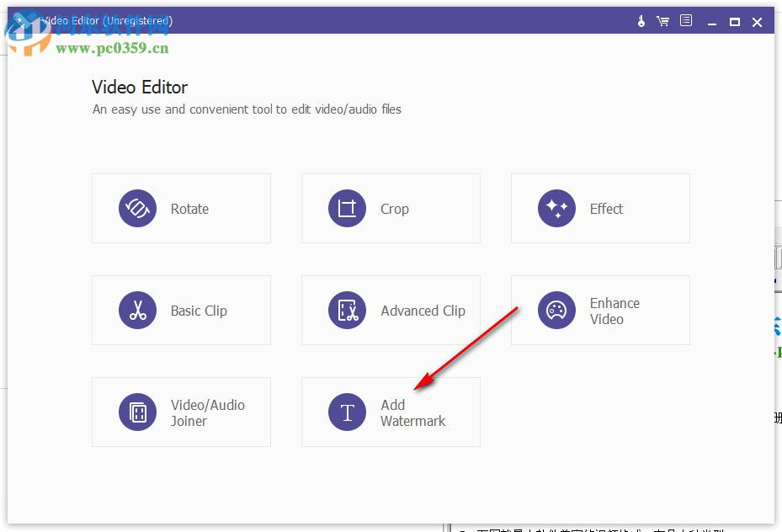
Task: Open the Basic Clip editor
Action: click(x=181, y=310)
